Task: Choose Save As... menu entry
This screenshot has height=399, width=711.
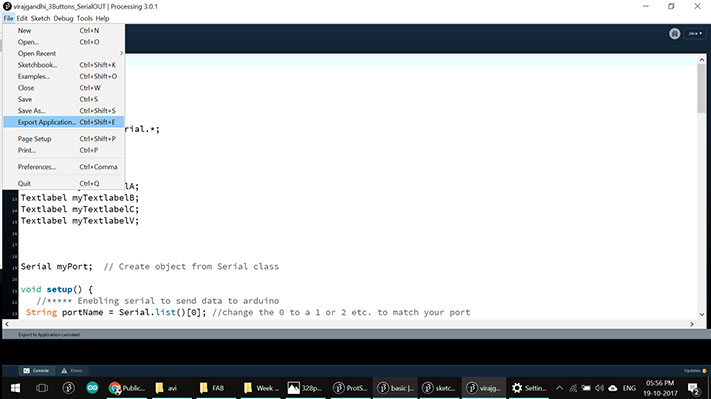Action: tap(63, 111)
